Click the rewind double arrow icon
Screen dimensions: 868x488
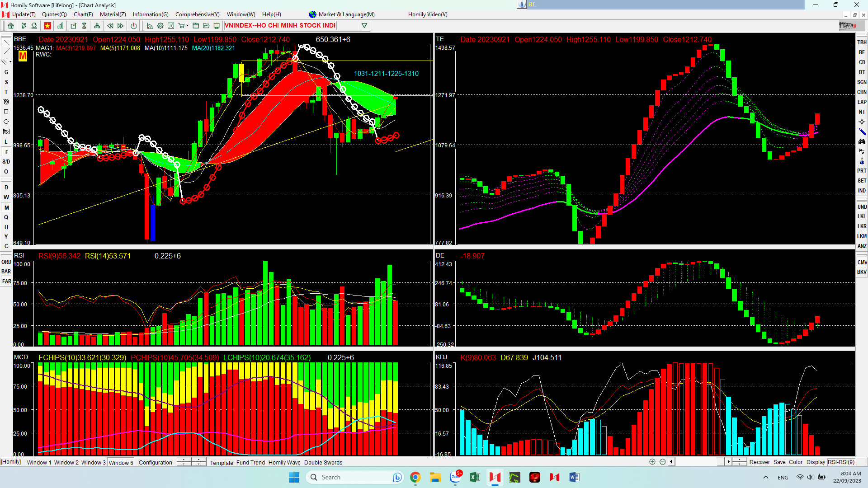[110, 26]
